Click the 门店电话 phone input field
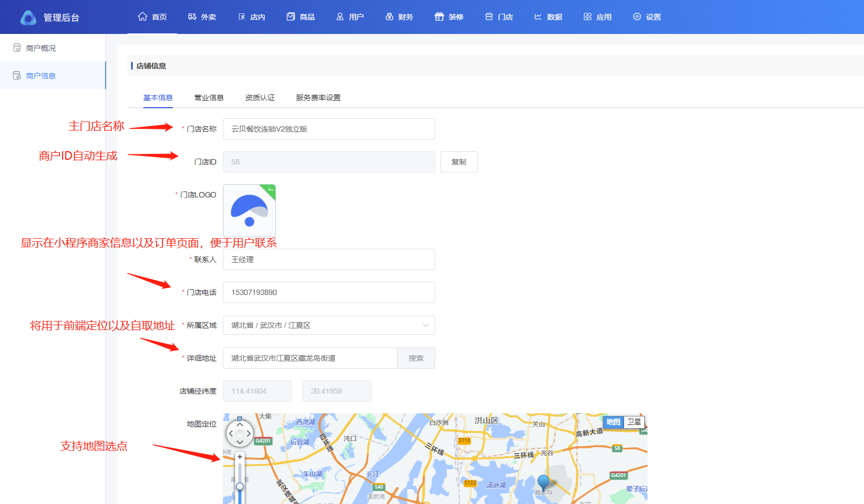The height and width of the screenshot is (504, 864). click(329, 292)
